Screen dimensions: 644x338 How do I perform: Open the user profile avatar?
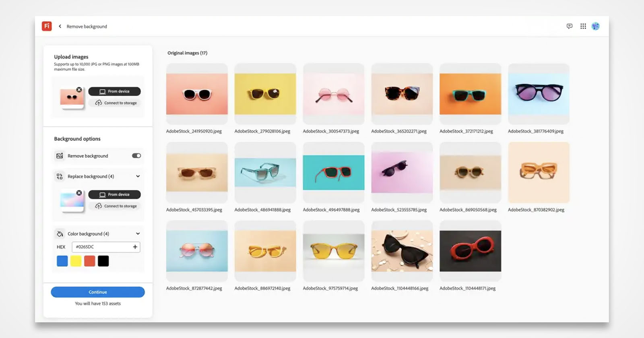pyautogui.click(x=595, y=26)
